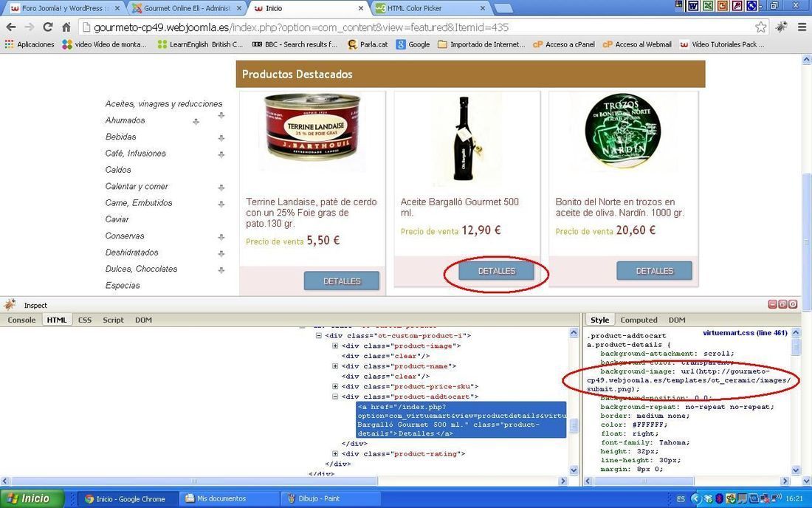Click DETALLES under Aceite Bargalló Gourmet
Screen dimensions: 812x508
coord(496,271)
